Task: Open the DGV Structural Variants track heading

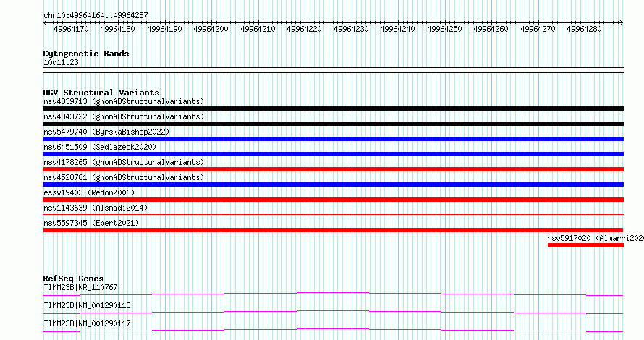Action: coord(101,93)
